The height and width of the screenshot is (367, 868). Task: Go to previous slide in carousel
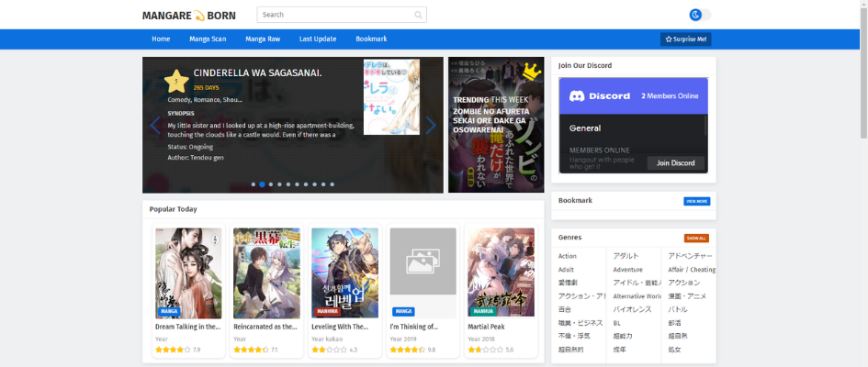[x=155, y=126]
